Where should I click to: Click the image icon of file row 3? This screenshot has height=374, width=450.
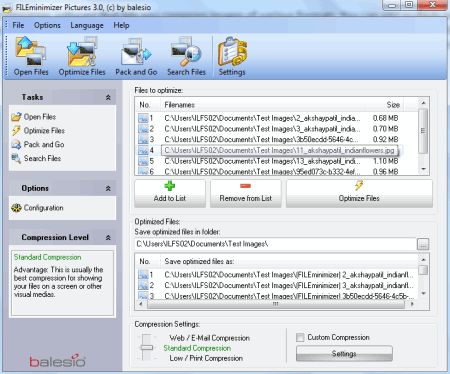point(143,139)
